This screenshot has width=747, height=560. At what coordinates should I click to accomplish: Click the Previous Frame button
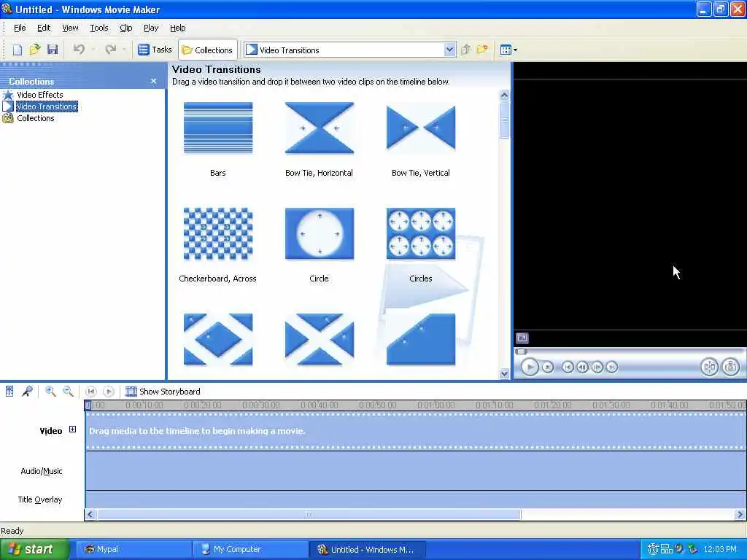click(x=582, y=367)
